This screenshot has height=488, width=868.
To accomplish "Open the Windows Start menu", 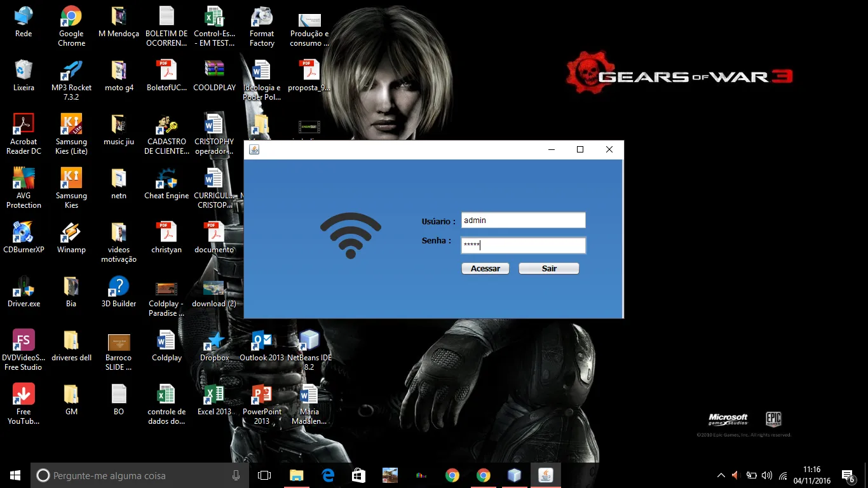I will point(15,475).
